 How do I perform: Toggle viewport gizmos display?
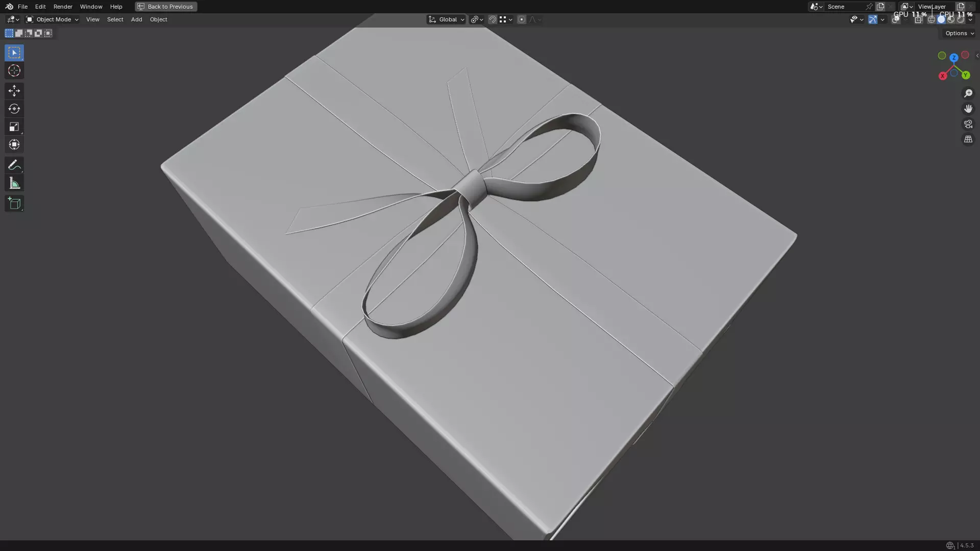click(x=873, y=19)
